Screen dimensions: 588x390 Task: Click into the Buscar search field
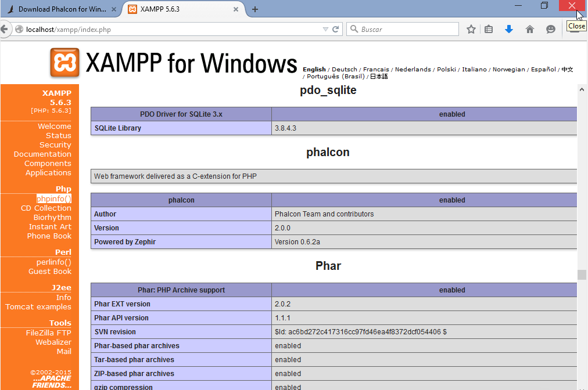click(x=407, y=29)
